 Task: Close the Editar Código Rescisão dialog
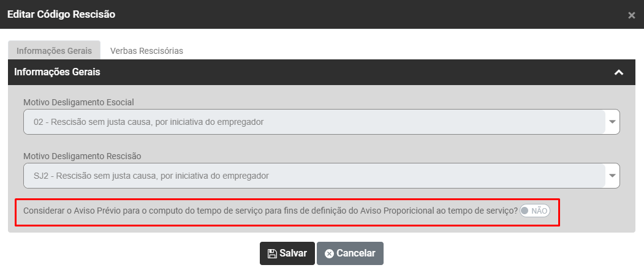pyautogui.click(x=631, y=15)
